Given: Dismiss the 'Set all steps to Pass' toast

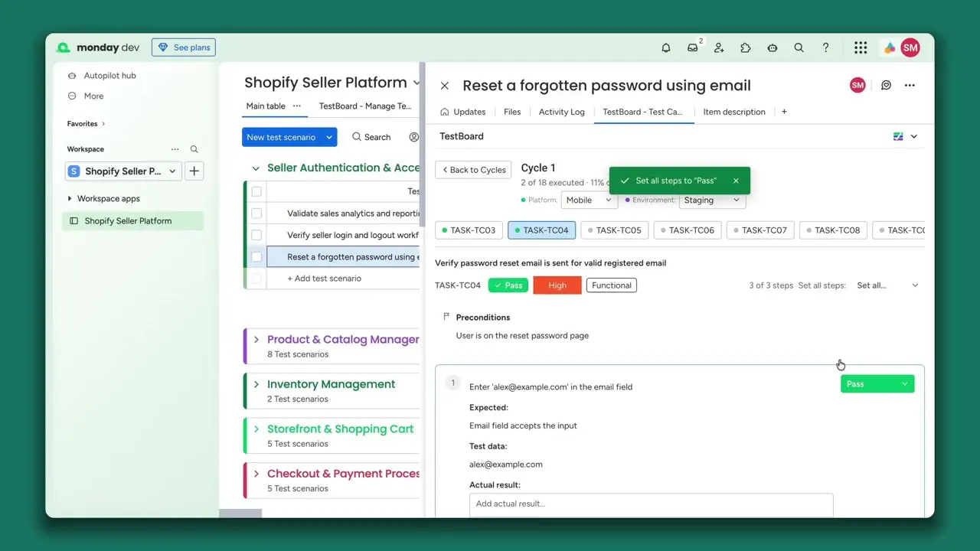Looking at the screenshot, I should tap(736, 181).
